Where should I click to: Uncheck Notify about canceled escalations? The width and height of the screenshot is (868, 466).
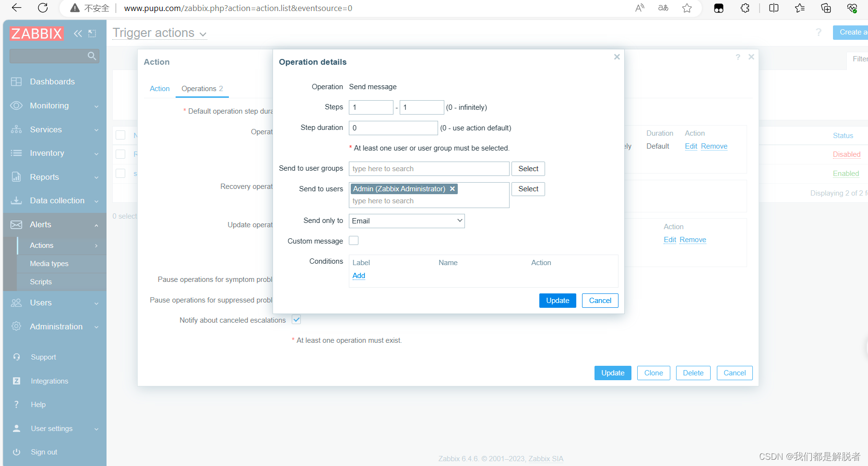tap(297, 320)
